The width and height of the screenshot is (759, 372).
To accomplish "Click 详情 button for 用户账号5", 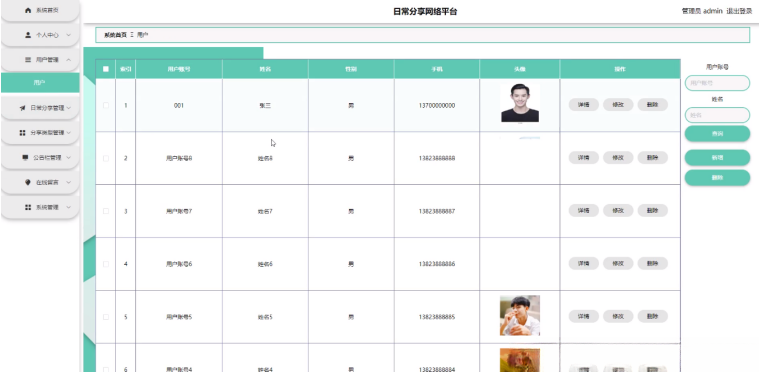I will pyautogui.click(x=583, y=316).
